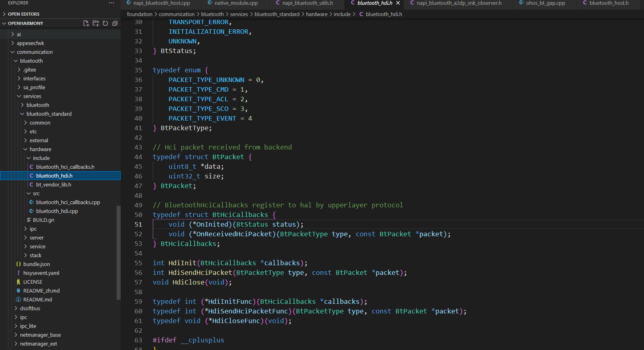Click the BUILD.gn file icon

click(29, 220)
